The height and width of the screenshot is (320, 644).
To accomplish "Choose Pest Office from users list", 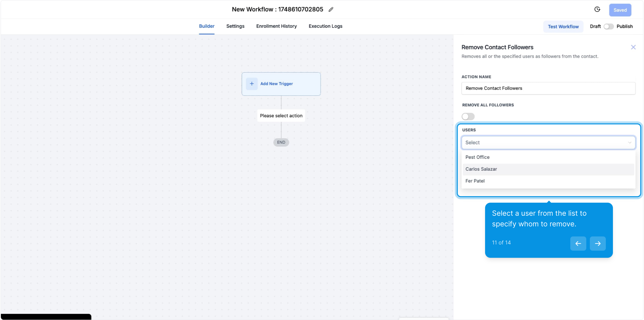I will point(548,157).
